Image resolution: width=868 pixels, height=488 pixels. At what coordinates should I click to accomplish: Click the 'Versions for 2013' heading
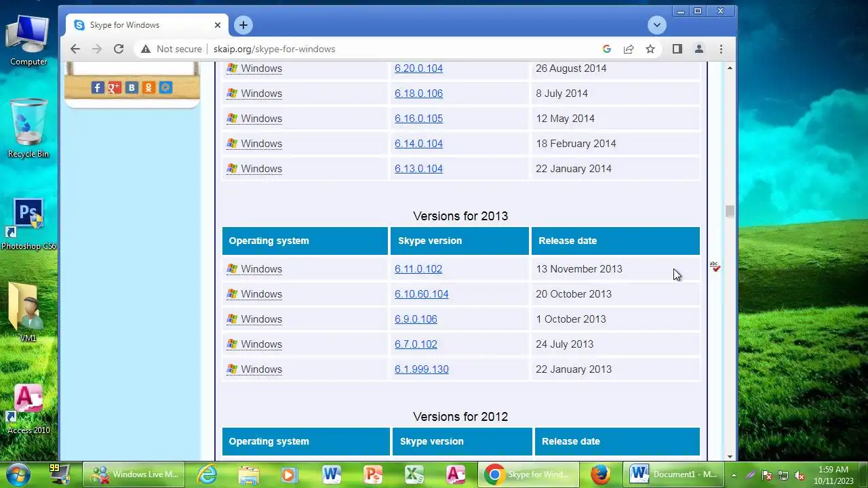[x=460, y=216]
